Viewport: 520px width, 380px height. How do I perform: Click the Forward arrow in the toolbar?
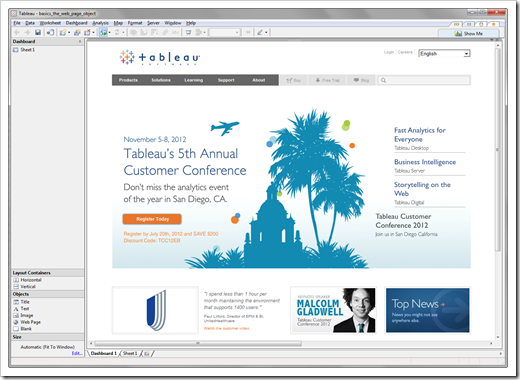(27, 32)
